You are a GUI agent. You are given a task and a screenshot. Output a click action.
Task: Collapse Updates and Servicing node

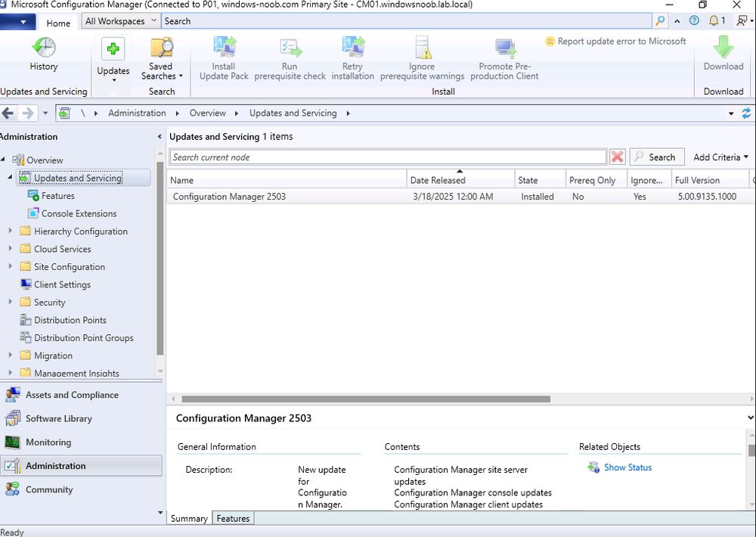coord(10,178)
